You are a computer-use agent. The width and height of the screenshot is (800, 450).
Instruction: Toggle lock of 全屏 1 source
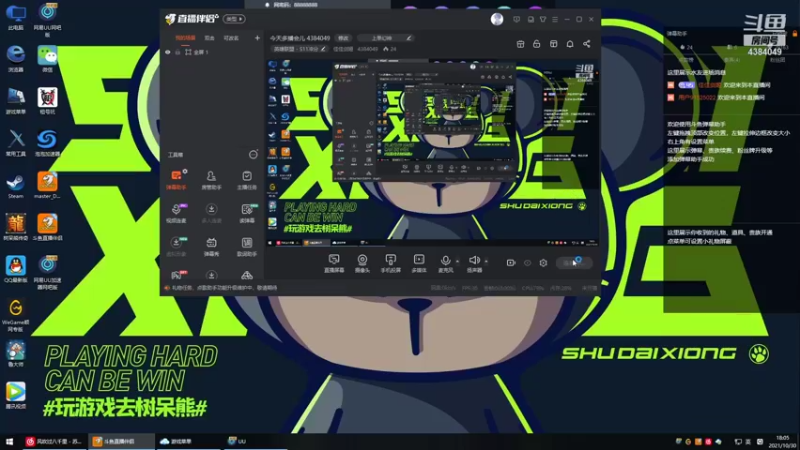178,52
